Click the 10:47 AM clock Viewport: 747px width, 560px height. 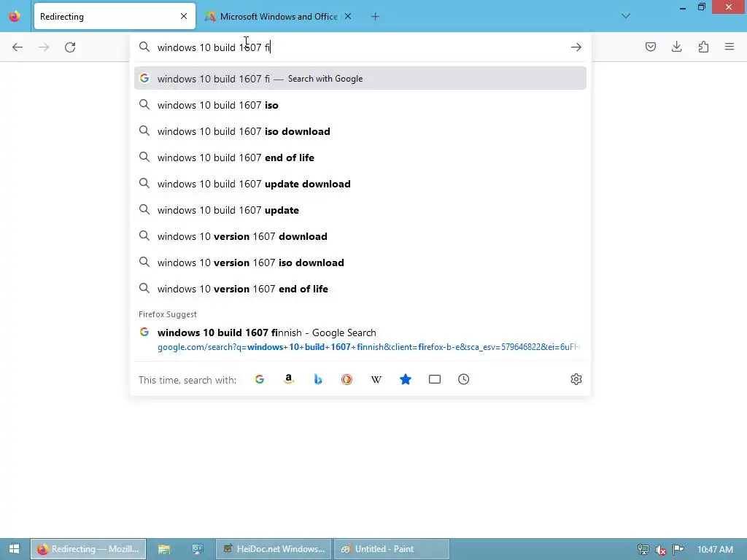tap(715, 550)
